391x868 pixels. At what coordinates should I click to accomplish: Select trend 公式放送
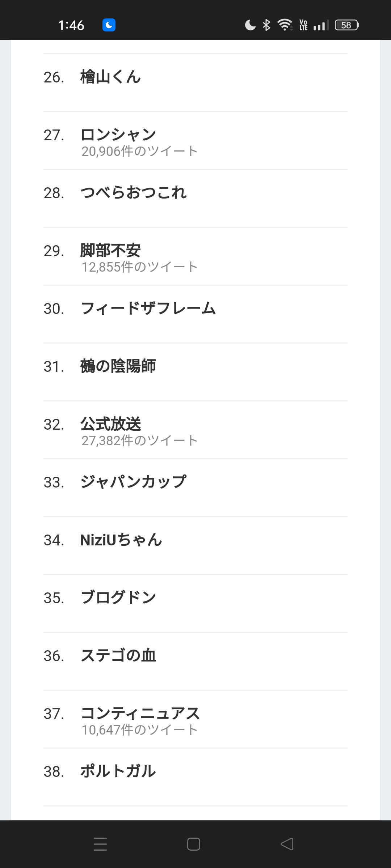(110, 424)
